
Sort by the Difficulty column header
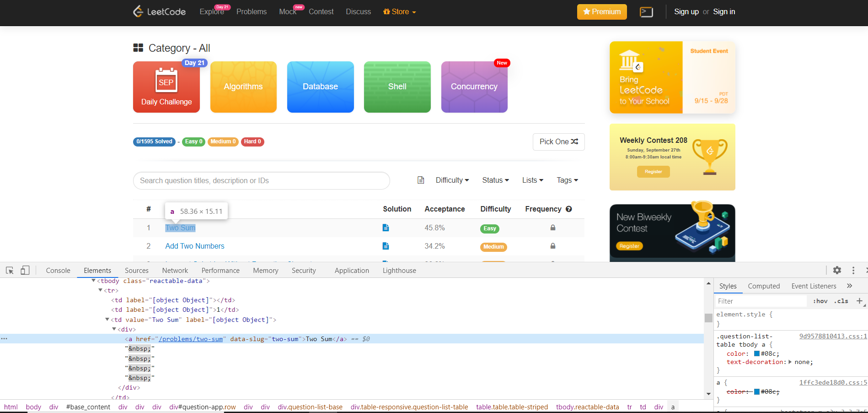[496, 209]
